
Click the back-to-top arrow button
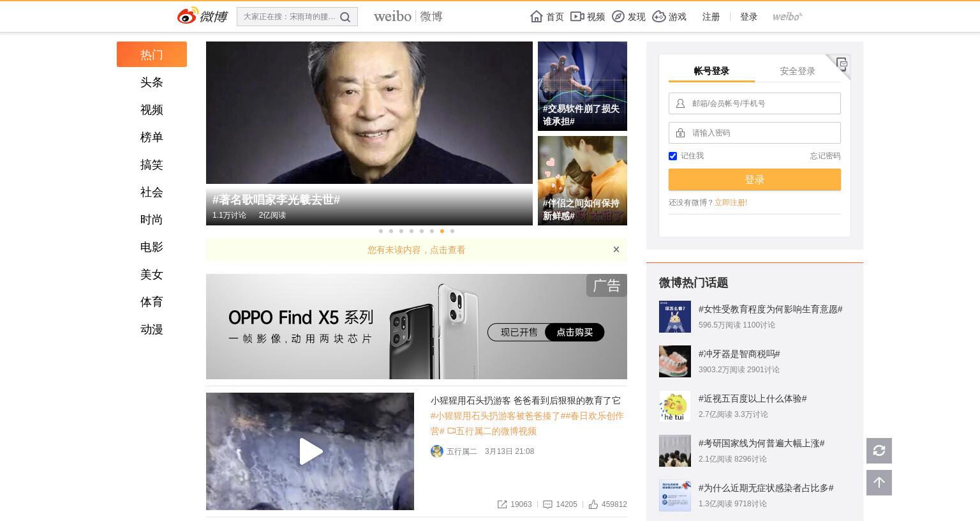tap(879, 483)
